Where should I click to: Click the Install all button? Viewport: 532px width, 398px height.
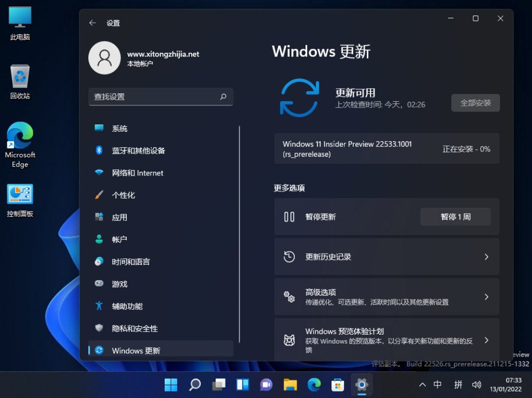coord(475,103)
